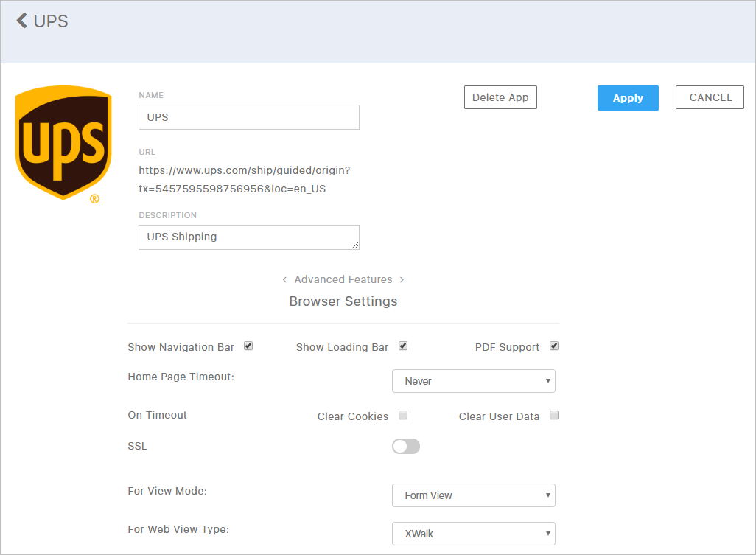Open the Form View mode dropdown
The image size is (756, 555).
click(x=474, y=495)
